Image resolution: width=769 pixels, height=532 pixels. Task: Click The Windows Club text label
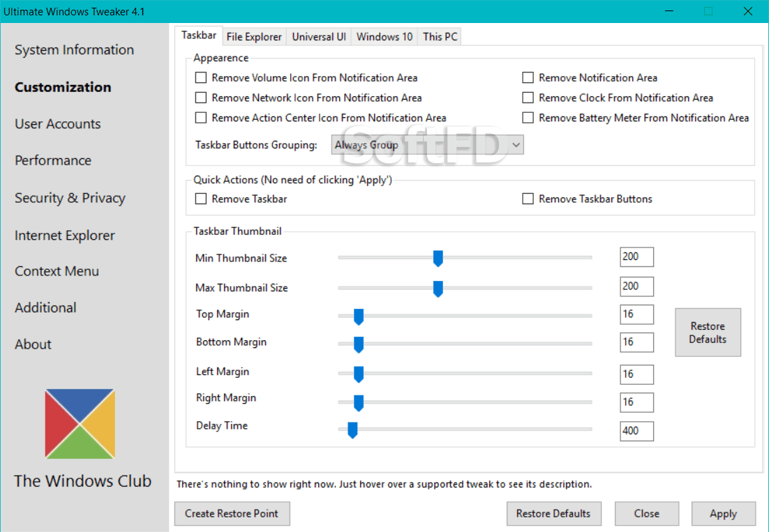click(82, 481)
